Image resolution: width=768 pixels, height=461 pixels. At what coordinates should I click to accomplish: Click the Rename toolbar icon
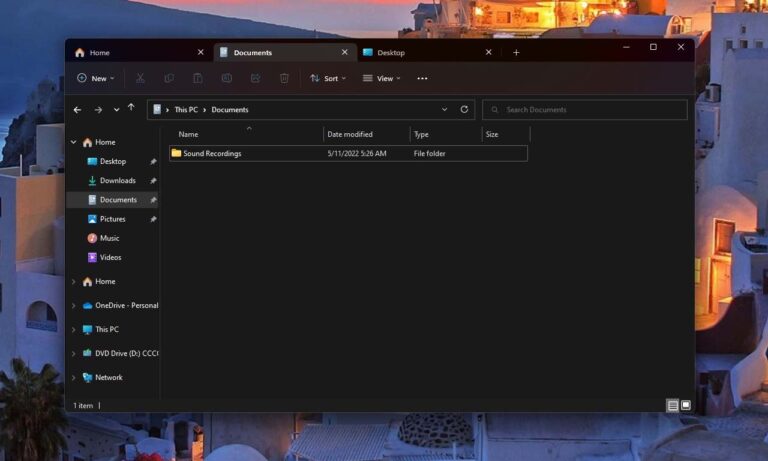(226, 78)
